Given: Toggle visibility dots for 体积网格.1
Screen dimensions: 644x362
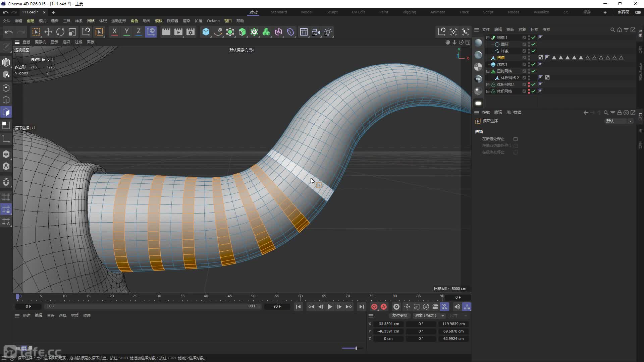Looking at the screenshot, I should pos(529,84).
